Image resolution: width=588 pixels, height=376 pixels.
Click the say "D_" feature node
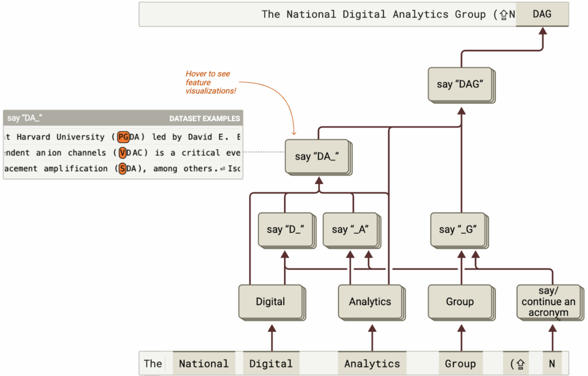tap(285, 229)
